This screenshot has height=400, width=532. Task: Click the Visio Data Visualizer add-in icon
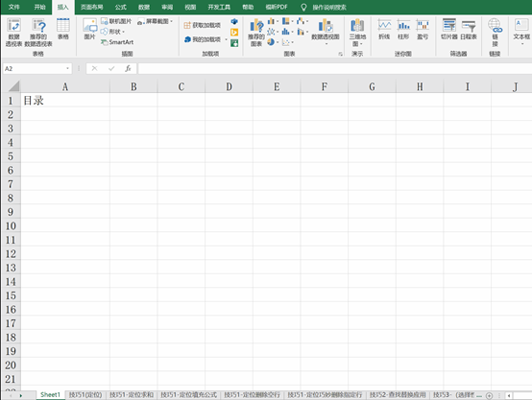(x=234, y=22)
